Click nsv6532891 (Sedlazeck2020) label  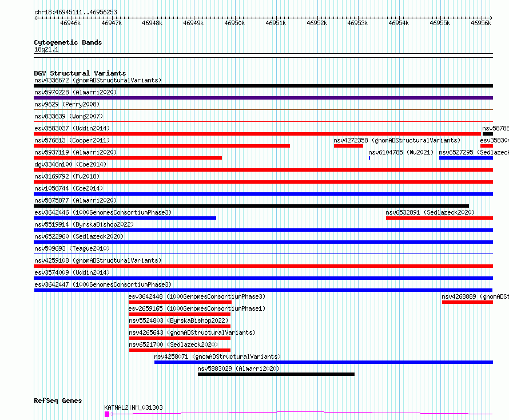430,212
